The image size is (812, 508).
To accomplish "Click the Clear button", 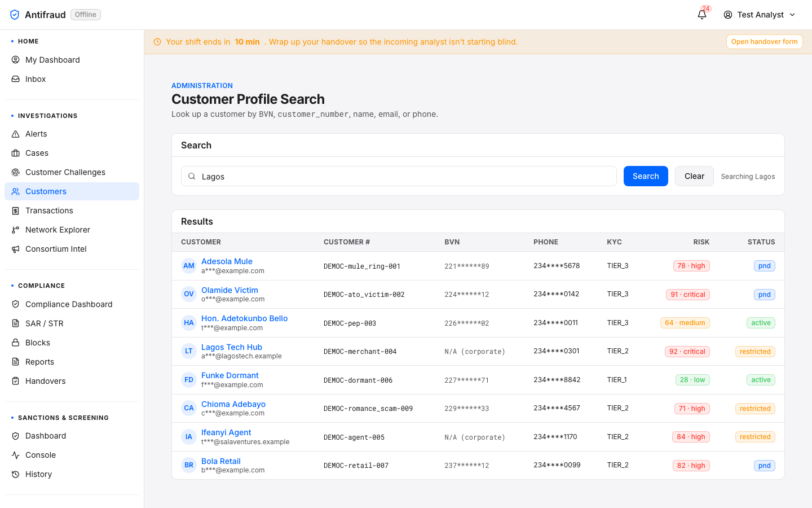I will [694, 176].
